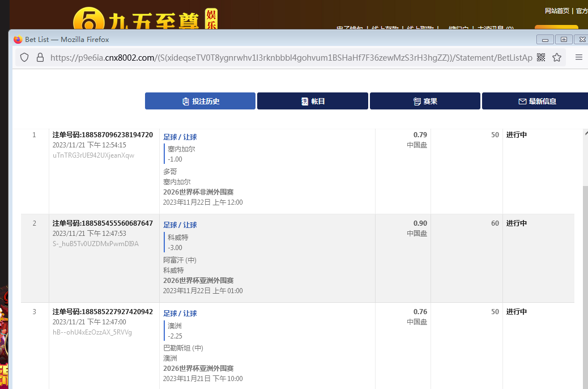Click the QR code icon in address bar
588x389 pixels.
(x=540, y=57)
